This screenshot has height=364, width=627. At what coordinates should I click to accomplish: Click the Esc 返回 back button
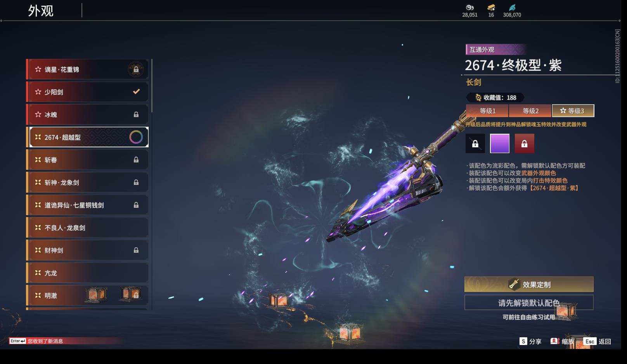tap(597, 342)
